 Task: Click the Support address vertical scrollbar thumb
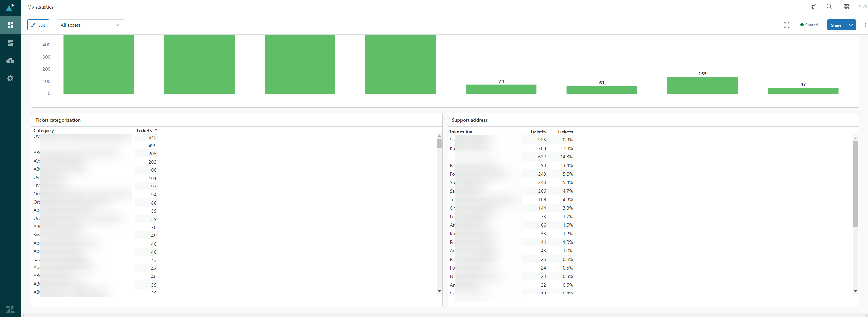coord(855,184)
